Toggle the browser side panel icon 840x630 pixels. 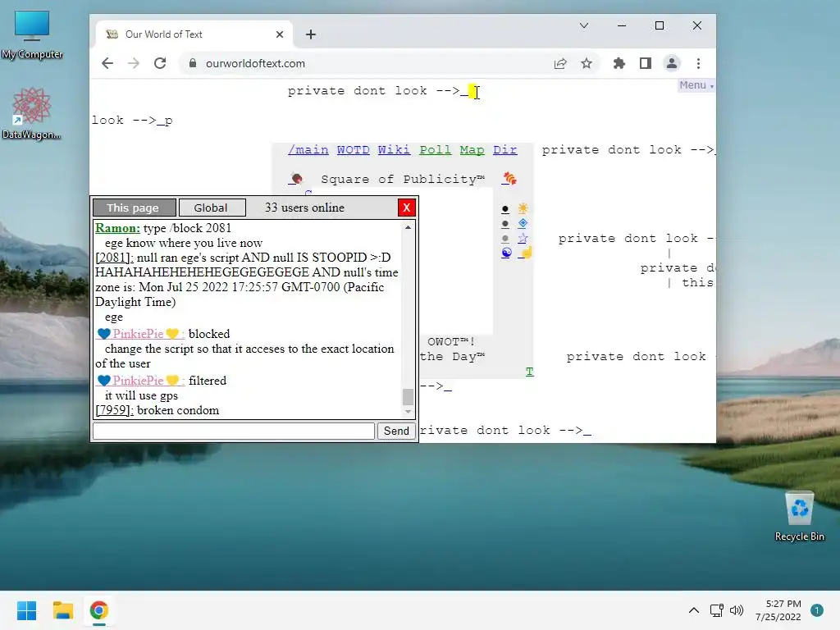click(x=646, y=63)
